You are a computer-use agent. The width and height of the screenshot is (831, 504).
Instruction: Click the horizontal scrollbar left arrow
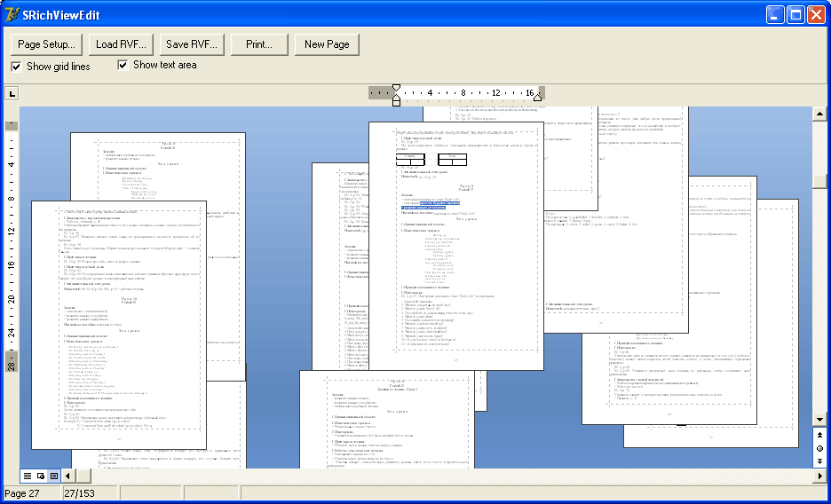click(69, 476)
